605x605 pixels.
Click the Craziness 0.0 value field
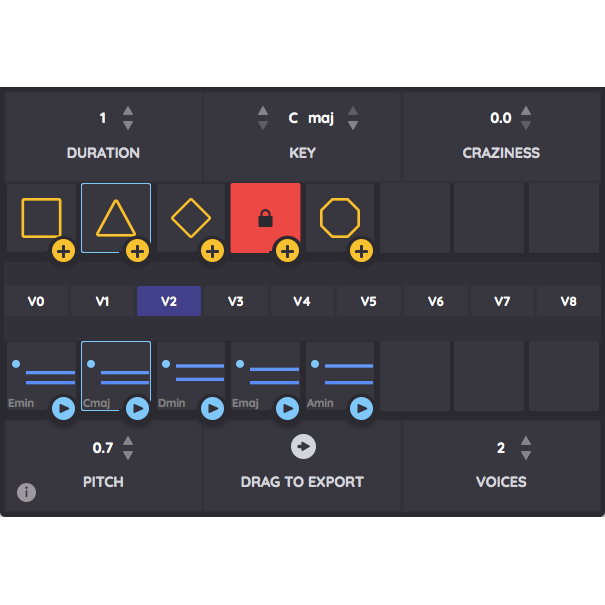[x=500, y=119]
